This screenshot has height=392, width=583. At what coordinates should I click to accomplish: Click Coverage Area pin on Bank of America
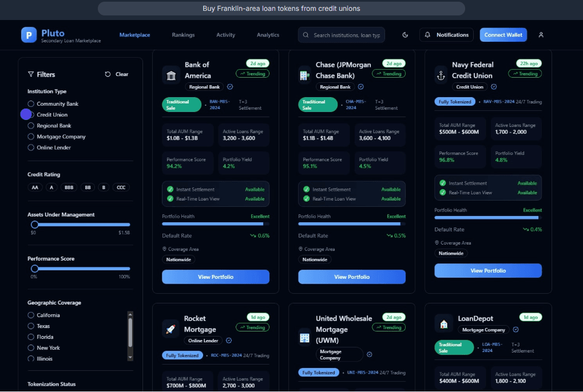pos(164,249)
